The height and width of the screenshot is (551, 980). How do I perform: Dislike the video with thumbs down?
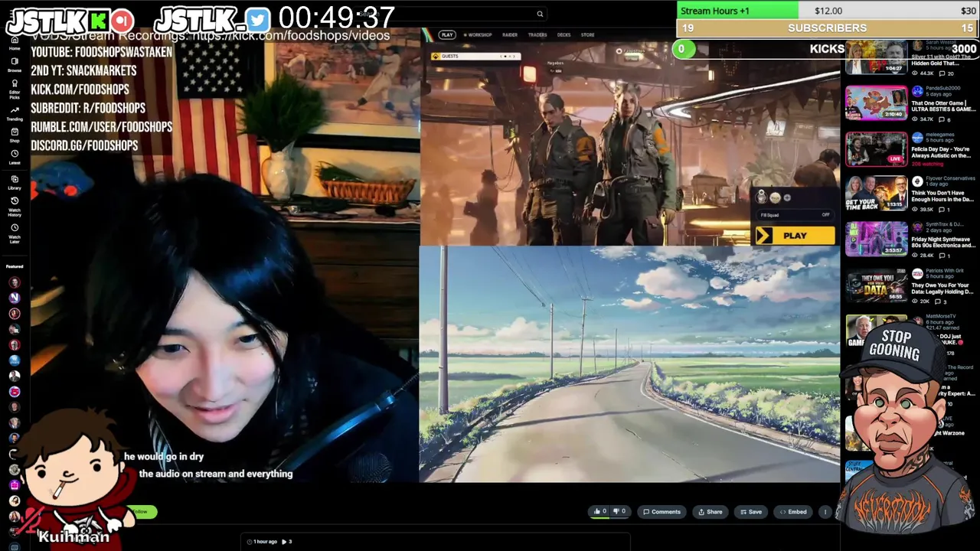[619, 511]
